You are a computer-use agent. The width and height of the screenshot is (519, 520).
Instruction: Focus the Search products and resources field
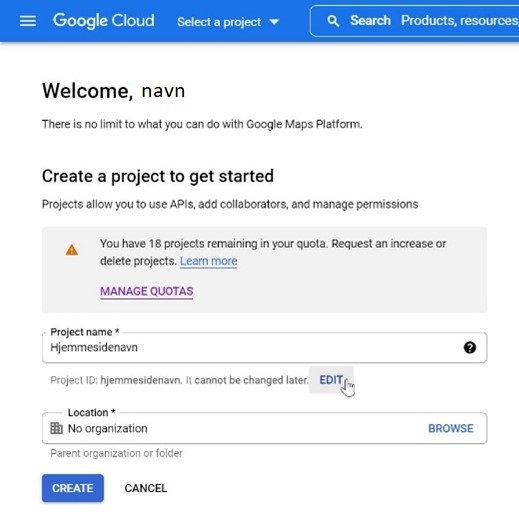[x=415, y=21]
